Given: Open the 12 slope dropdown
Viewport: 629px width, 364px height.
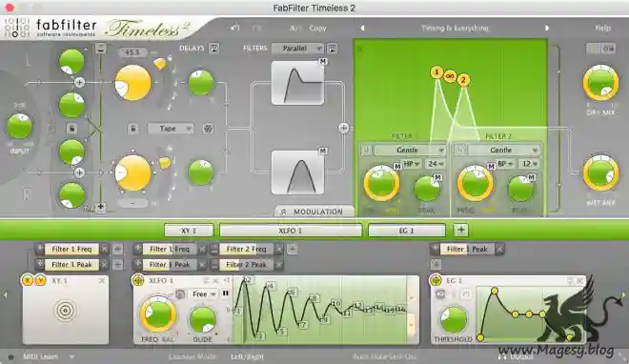Looking at the screenshot, I should click(530, 164).
